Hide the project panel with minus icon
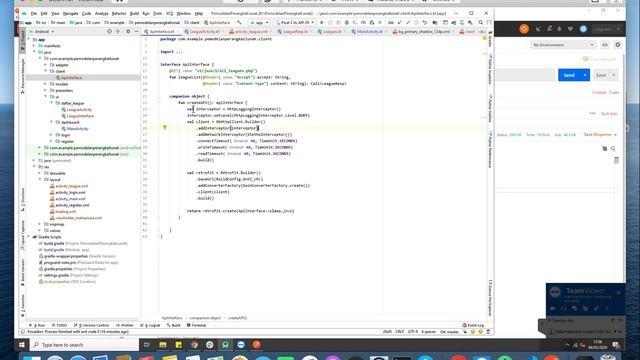 point(136,31)
